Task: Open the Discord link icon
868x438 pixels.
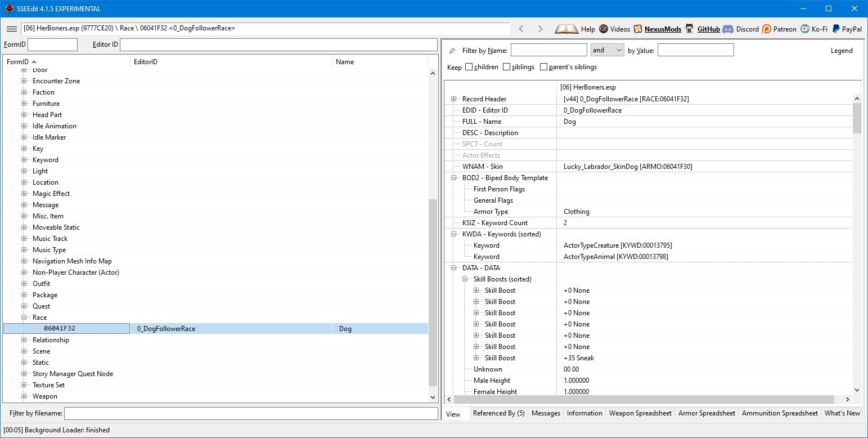Action: coord(728,29)
